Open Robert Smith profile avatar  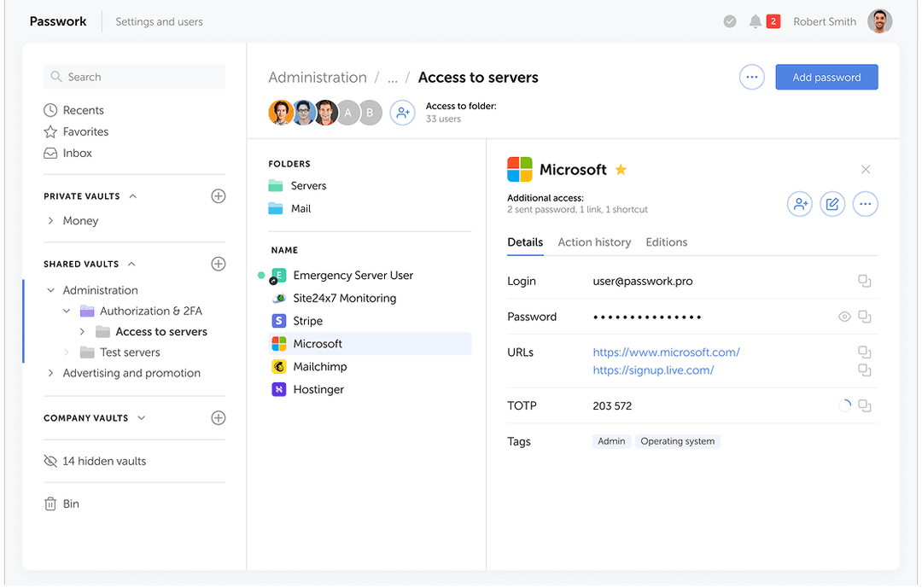(x=879, y=21)
